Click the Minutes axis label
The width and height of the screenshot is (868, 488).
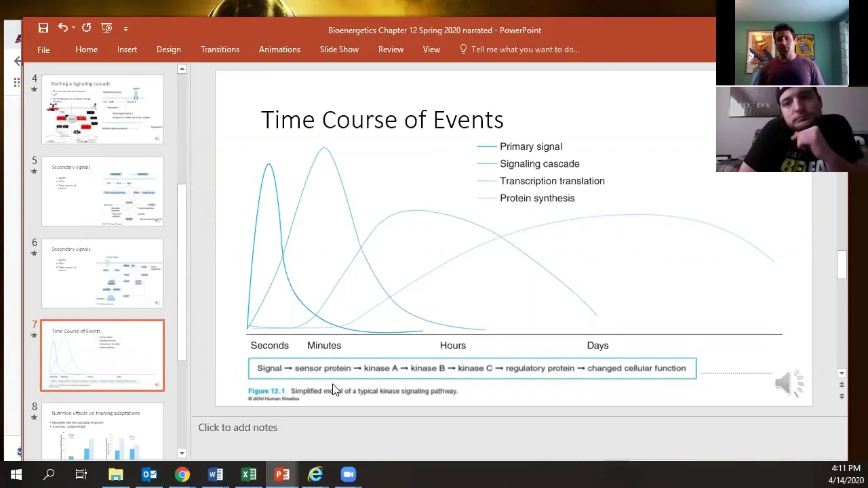click(x=324, y=346)
